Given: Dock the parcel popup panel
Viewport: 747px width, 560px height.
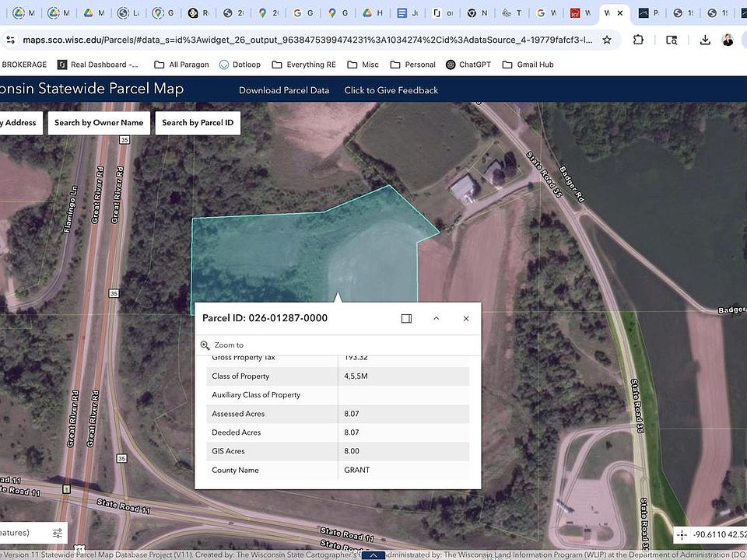Looking at the screenshot, I should click(x=406, y=318).
